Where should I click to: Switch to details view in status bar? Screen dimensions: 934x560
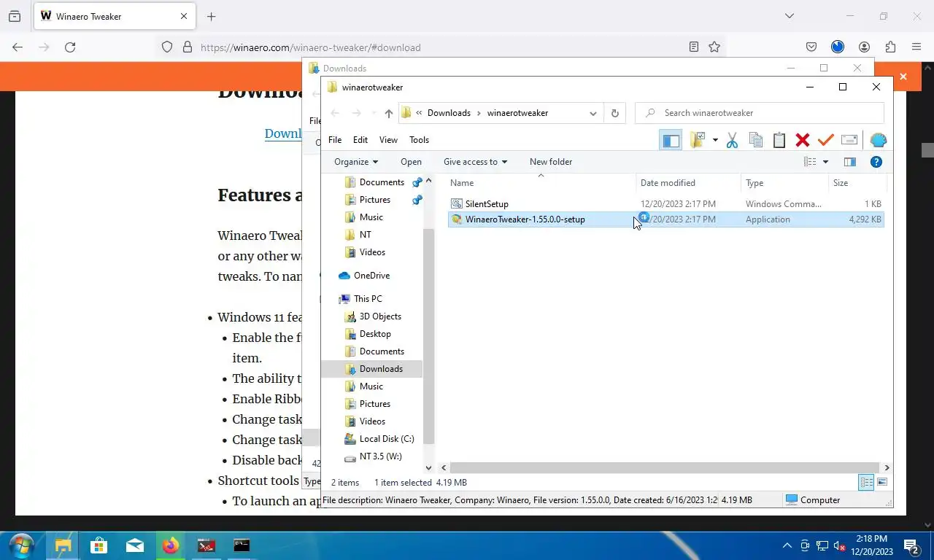click(x=866, y=482)
